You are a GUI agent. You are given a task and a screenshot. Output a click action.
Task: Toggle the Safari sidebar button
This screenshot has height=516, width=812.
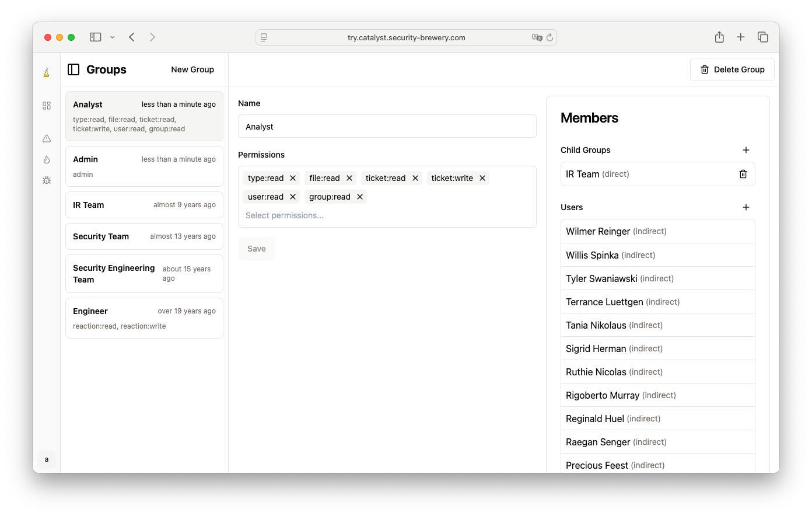point(96,37)
